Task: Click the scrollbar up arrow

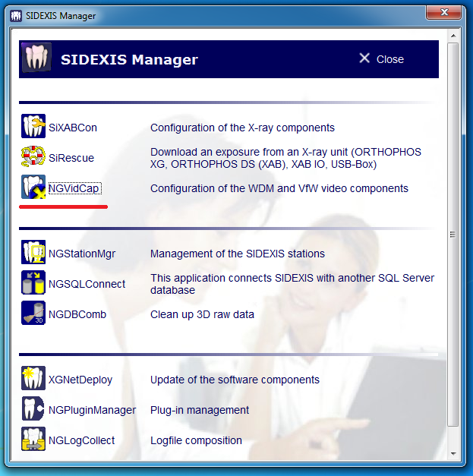Action: coord(453,36)
